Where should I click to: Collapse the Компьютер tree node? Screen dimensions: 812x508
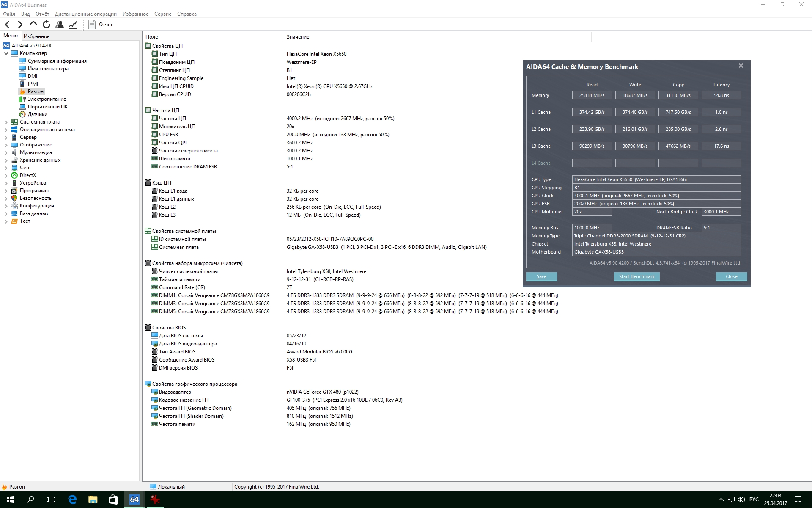click(6, 53)
